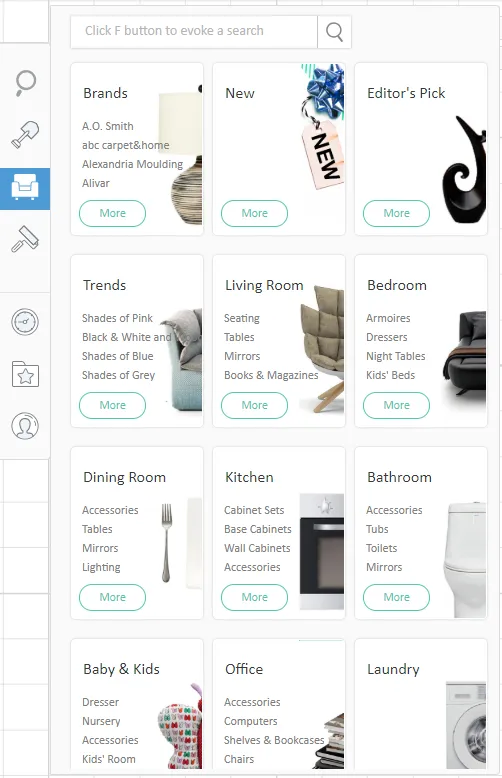Open the furniture armchair catalog icon
This screenshot has height=778, width=502.
click(x=25, y=188)
